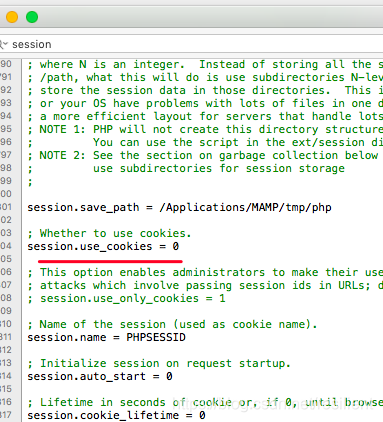Click the line "session.cookie_lifetime = 0"
The width and height of the screenshot is (383, 422).
[x=116, y=415]
